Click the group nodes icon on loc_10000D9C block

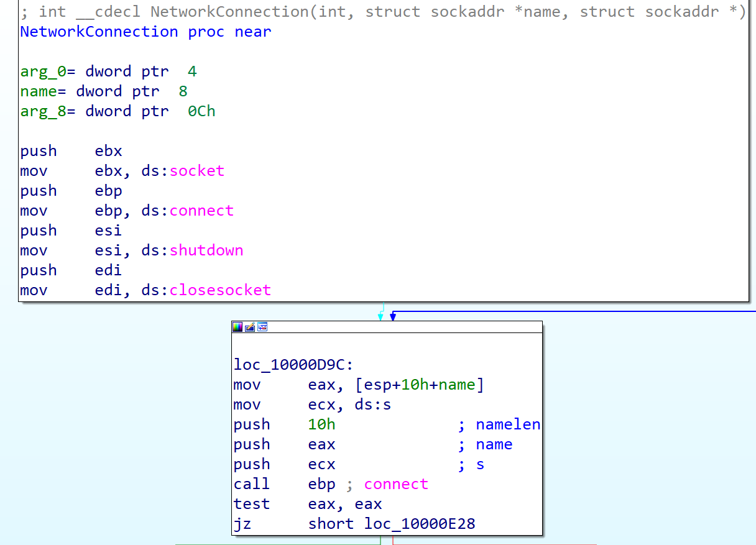[x=262, y=327]
